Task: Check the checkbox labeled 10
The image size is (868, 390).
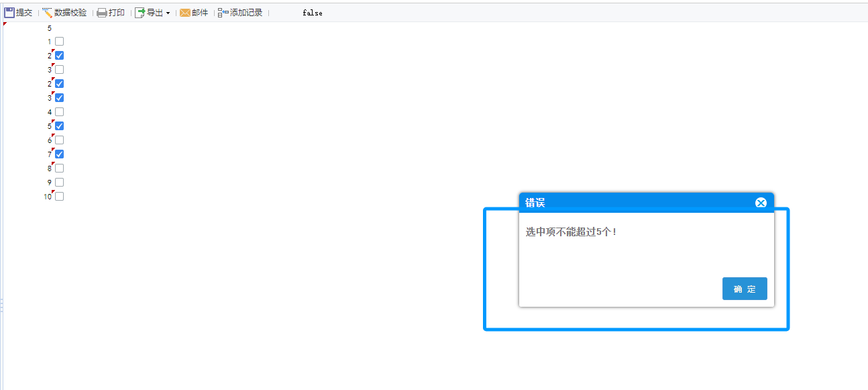Action: point(59,197)
